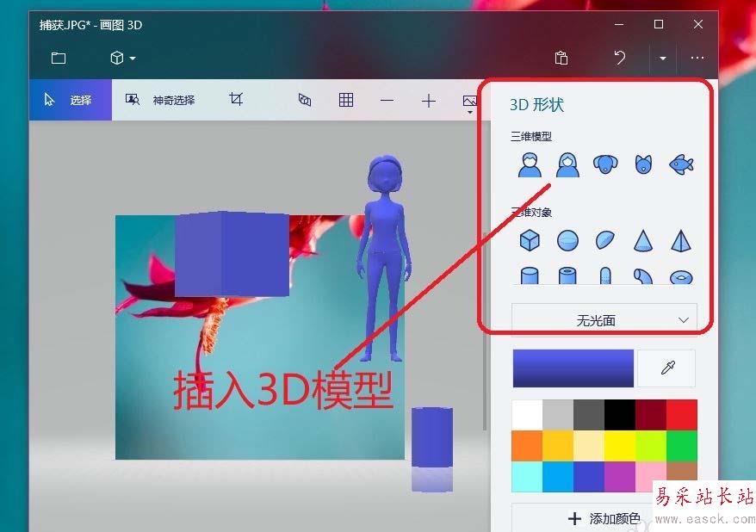Choose the green color swatch
This screenshot has height=532, width=756.
point(682,446)
